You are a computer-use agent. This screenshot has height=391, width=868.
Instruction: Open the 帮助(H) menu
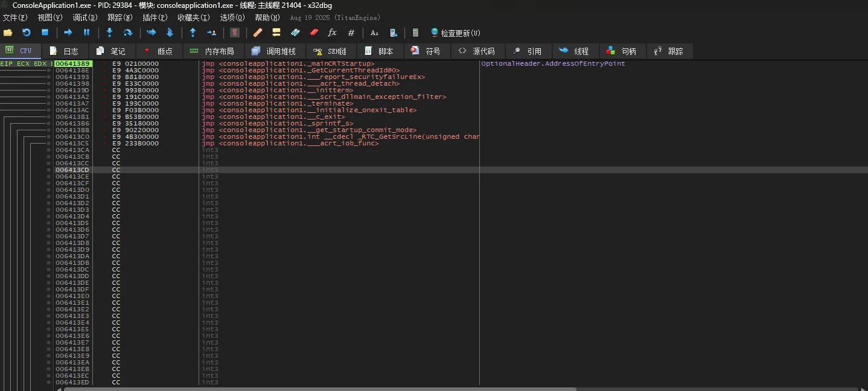click(x=267, y=17)
